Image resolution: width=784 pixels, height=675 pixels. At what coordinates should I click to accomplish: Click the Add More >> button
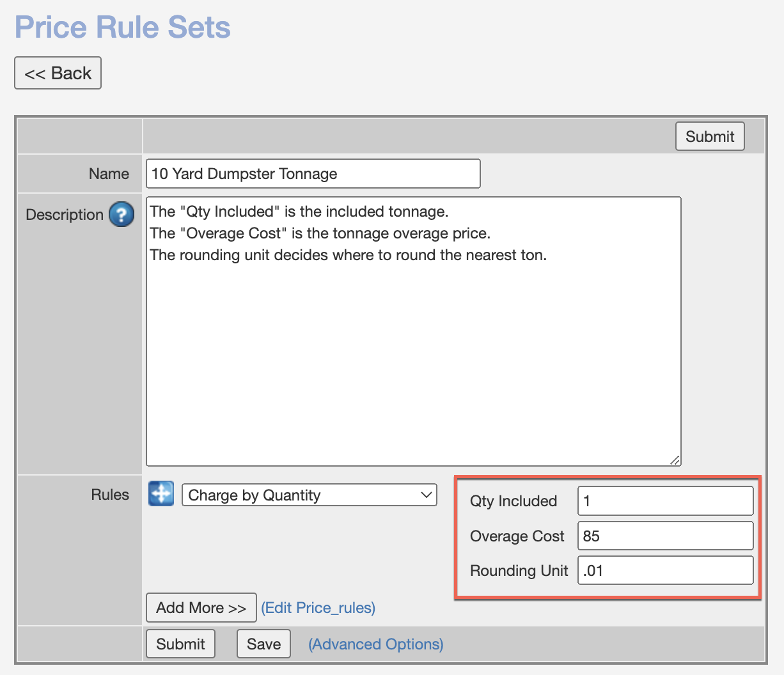point(201,608)
